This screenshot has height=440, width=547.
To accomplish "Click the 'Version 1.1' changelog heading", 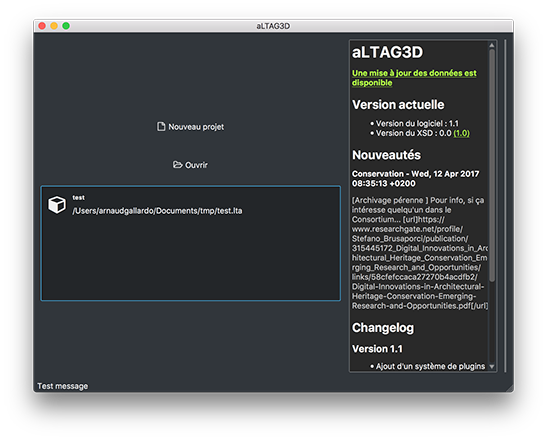I will tap(377, 349).
